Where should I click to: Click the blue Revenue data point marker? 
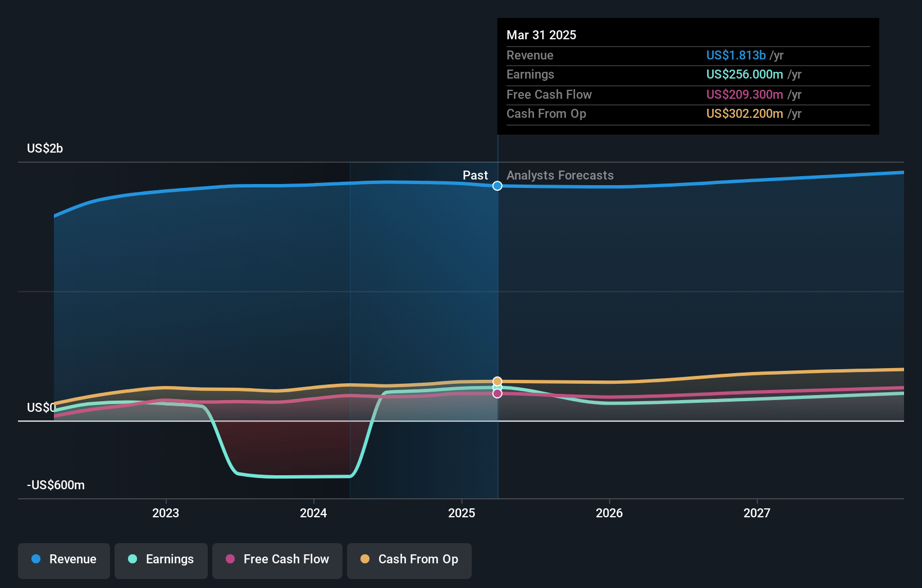click(x=497, y=186)
